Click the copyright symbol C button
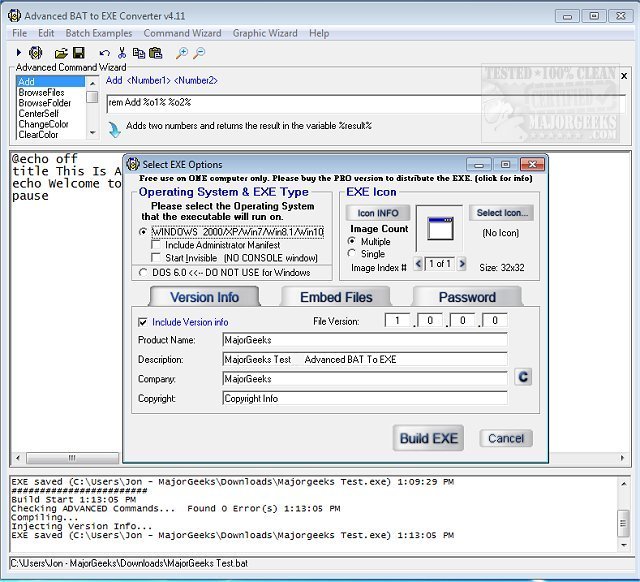 click(523, 377)
